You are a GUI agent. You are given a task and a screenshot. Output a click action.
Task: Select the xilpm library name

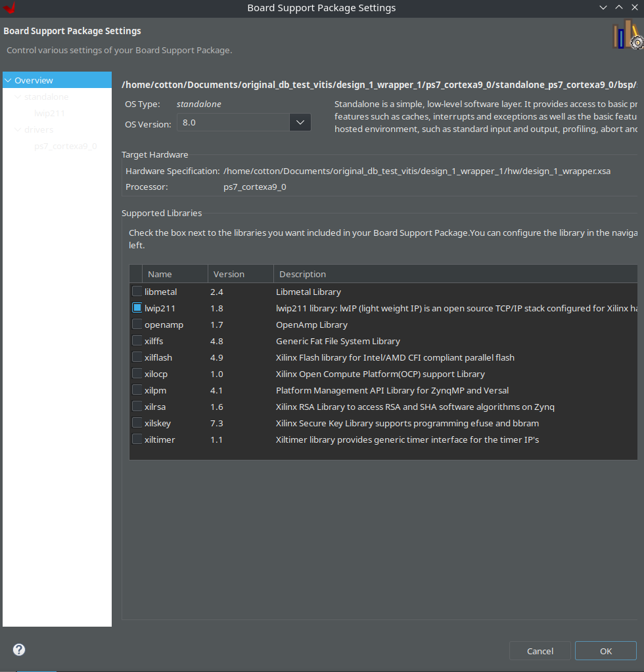click(x=155, y=390)
